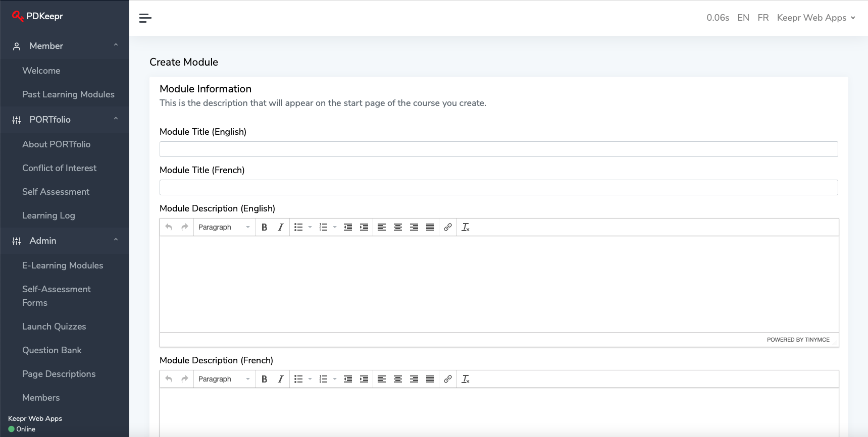Insert link in English description editor
The height and width of the screenshot is (437, 868).
tap(448, 227)
